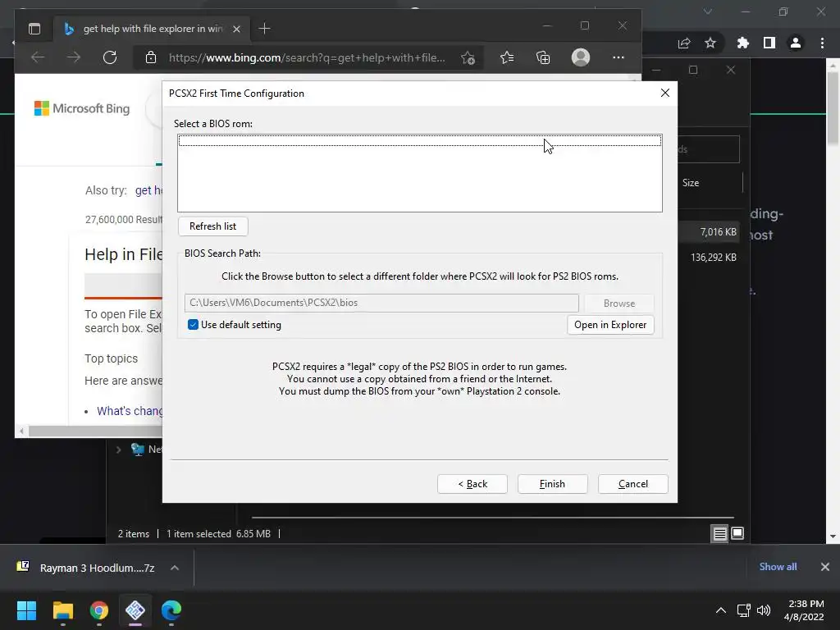This screenshot has width=840, height=630.
Task: Add this page to favorites in Edge
Action: (x=468, y=58)
